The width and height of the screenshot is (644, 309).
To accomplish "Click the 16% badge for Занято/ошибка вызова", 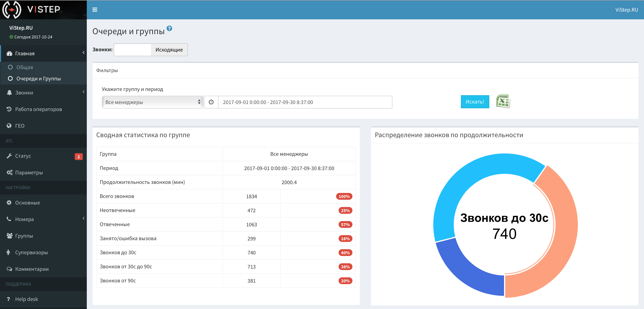I will pos(345,239).
